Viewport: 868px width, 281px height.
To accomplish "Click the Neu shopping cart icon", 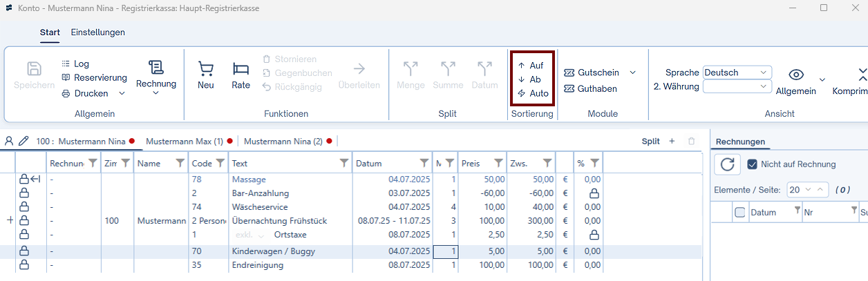I will [205, 69].
